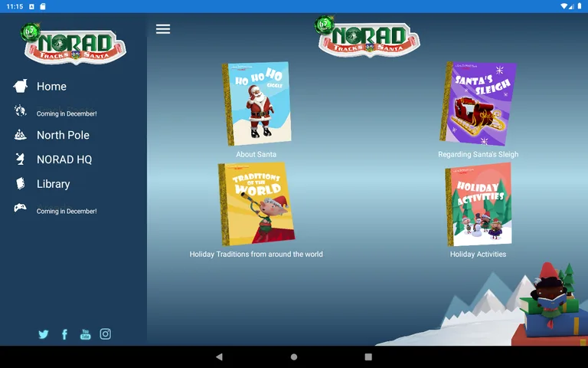Image resolution: width=588 pixels, height=368 pixels.
Task: Click the NORAD HQ satellite dish icon
Action: 20,159
